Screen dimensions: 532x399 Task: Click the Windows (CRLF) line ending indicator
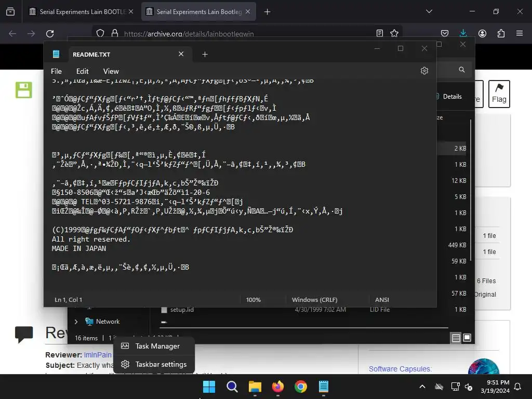click(x=314, y=300)
